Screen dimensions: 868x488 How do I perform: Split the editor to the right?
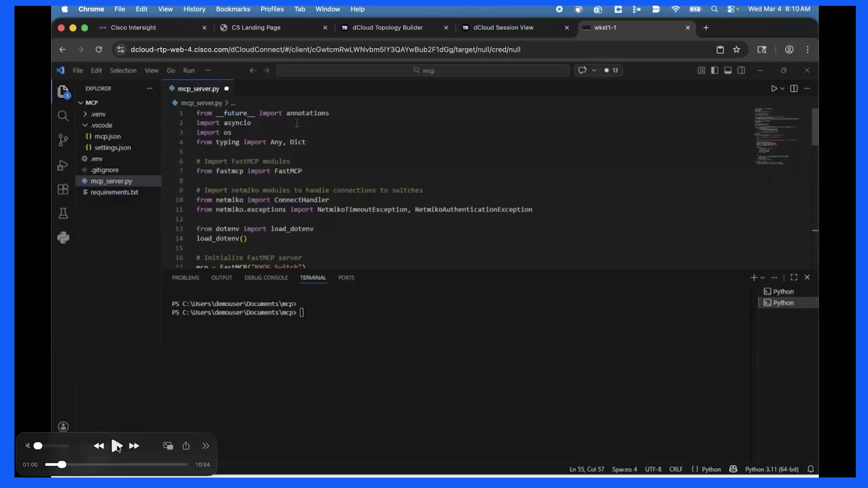[x=794, y=89]
